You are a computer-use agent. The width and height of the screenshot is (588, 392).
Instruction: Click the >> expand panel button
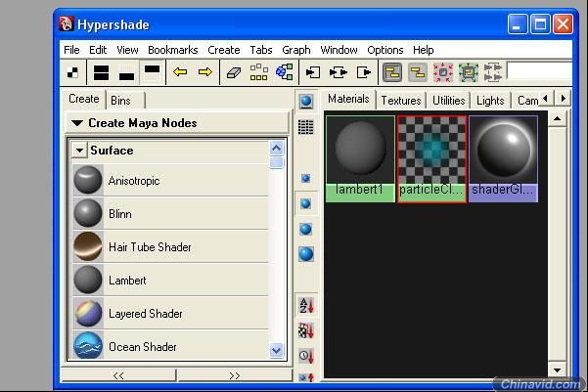235,375
